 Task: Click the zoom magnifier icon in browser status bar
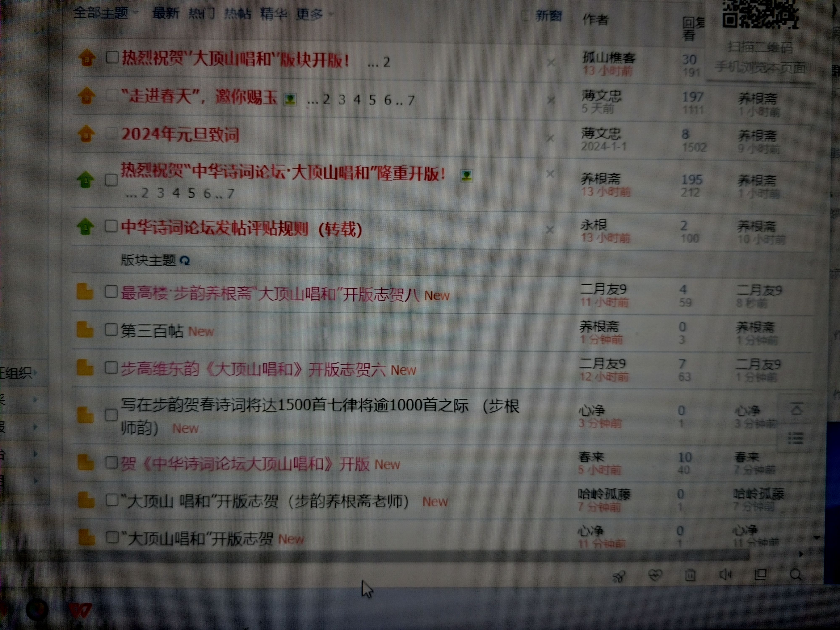tap(795, 575)
